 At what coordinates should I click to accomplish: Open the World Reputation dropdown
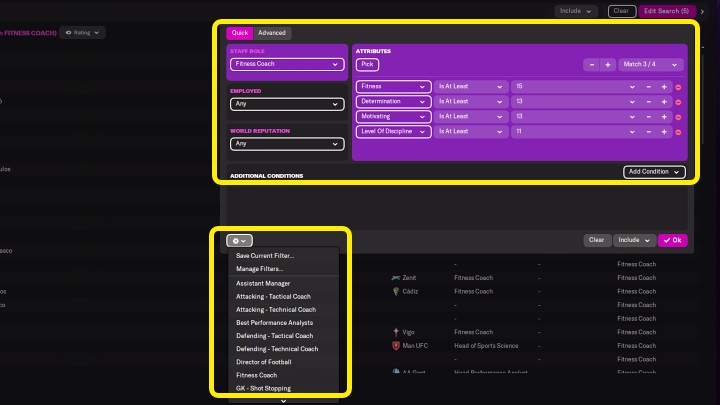click(286, 143)
